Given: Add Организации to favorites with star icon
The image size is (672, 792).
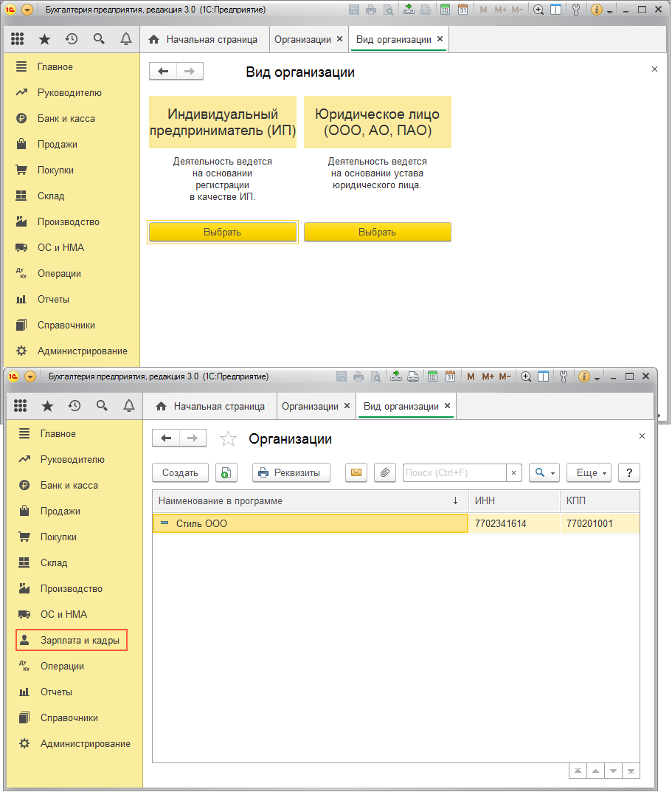Looking at the screenshot, I should [x=229, y=439].
